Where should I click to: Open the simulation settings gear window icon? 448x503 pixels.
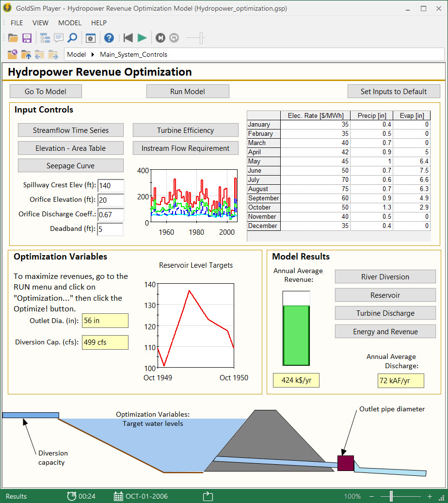(91, 38)
